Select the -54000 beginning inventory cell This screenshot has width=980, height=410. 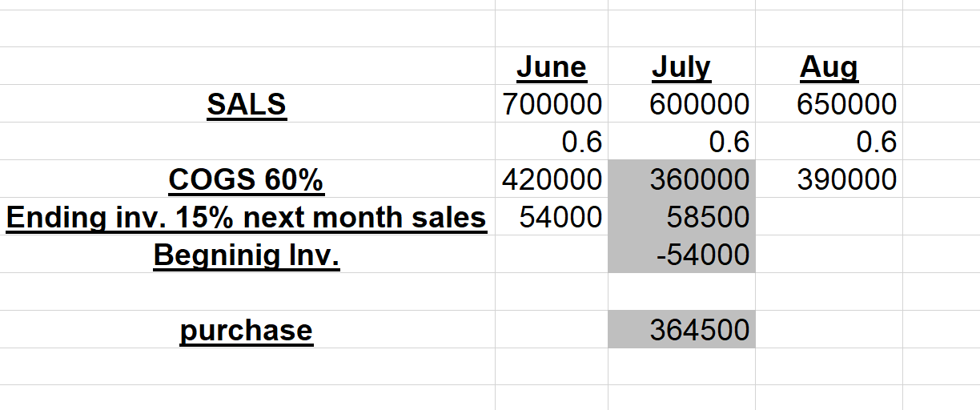(681, 255)
